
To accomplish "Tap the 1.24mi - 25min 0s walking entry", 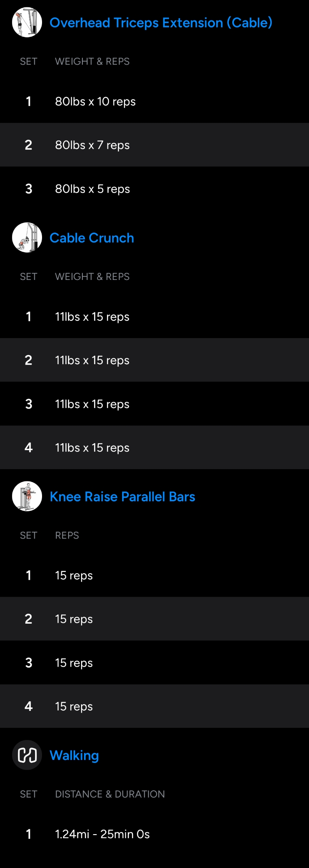I will 102,834.
